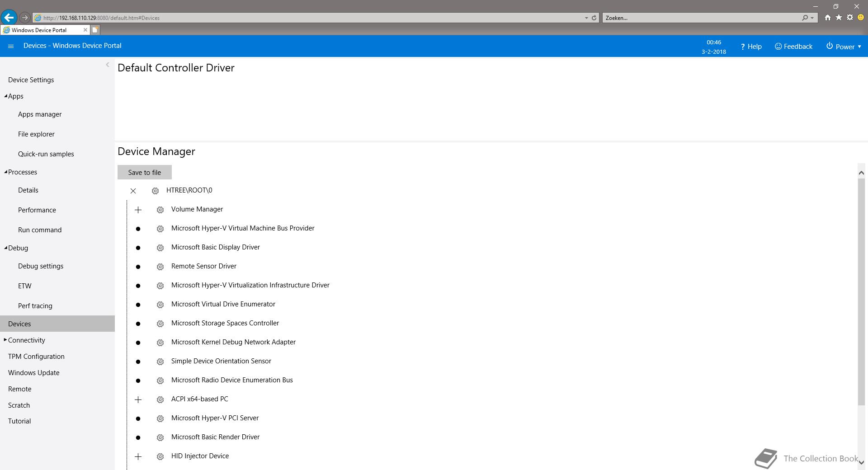Click gear icon for HID Injector Device
The image size is (868, 470).
(160, 456)
